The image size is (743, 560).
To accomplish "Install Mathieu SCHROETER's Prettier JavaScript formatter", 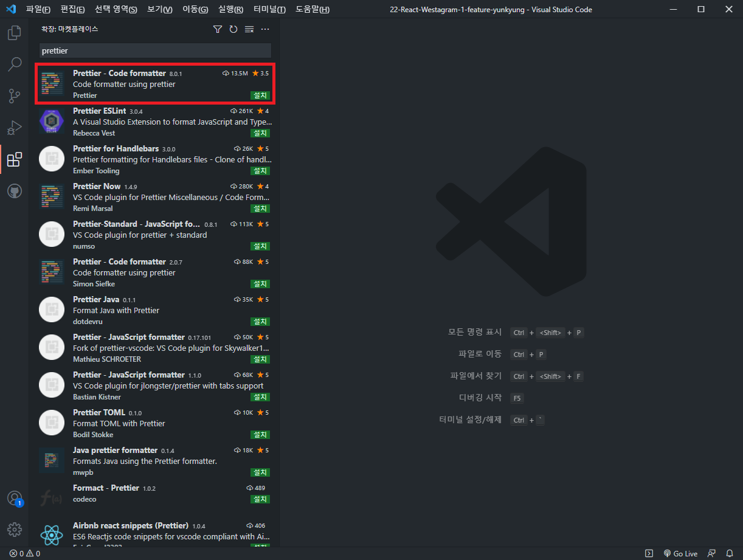I will click(260, 359).
